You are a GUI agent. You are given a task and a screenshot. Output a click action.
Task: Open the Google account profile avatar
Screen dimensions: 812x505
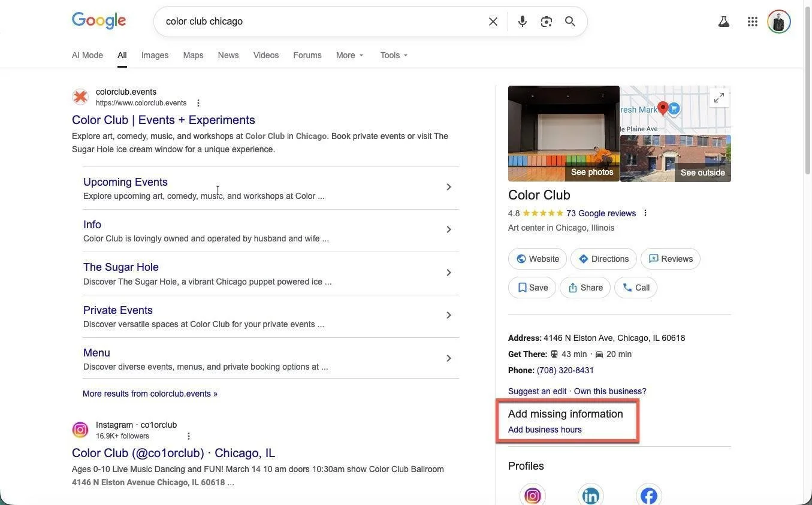pyautogui.click(x=779, y=22)
